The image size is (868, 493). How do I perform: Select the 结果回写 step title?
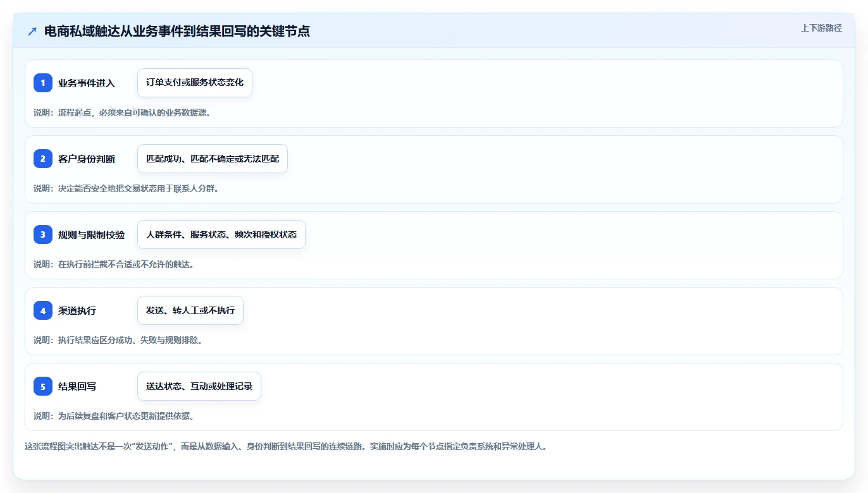(x=77, y=386)
